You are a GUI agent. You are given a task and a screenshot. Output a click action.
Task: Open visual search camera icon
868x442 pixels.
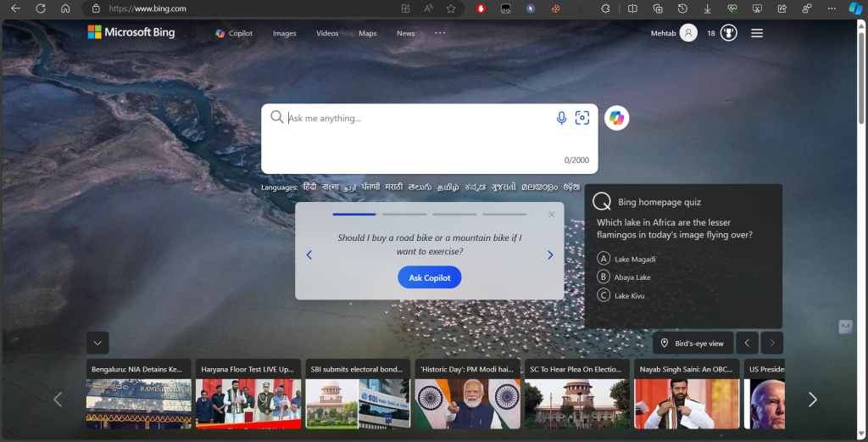tap(582, 118)
